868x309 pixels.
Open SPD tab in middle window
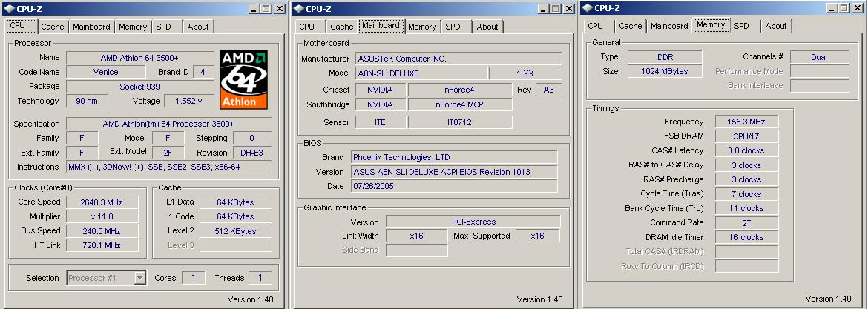pos(453,27)
